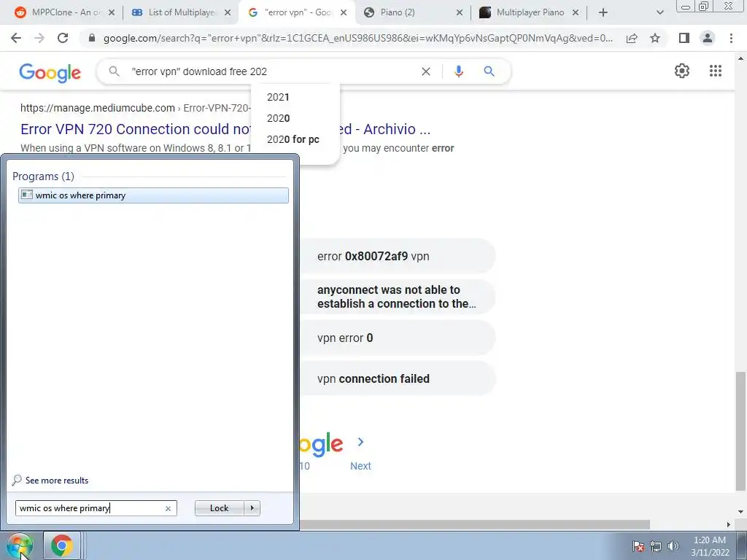Open Chrome's three-dot menu

pos(731,38)
